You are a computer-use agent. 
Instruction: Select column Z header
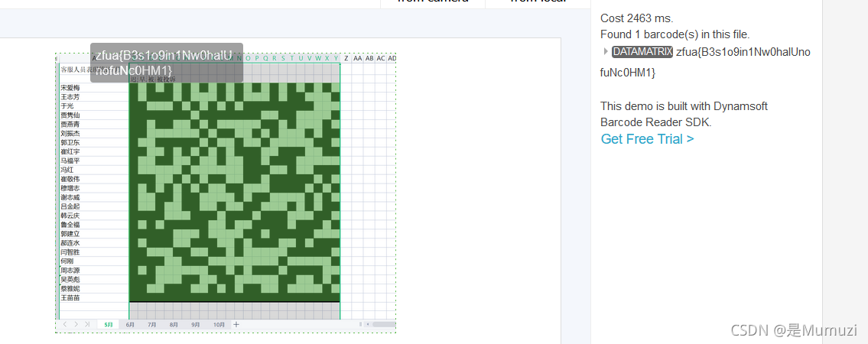[x=346, y=58]
